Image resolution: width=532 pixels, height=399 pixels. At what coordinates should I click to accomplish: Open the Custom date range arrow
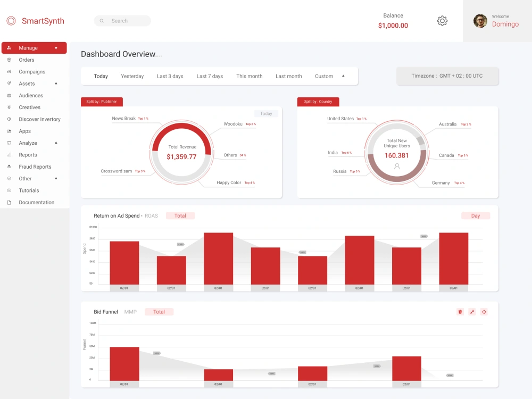click(343, 76)
